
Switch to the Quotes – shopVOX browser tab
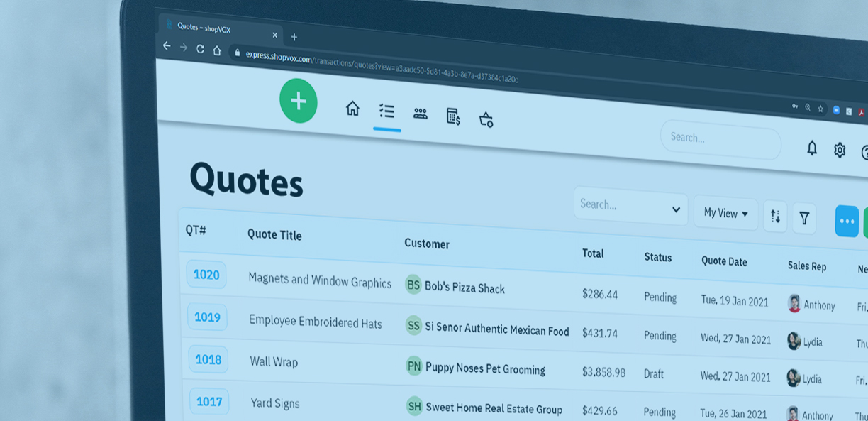[x=213, y=28]
